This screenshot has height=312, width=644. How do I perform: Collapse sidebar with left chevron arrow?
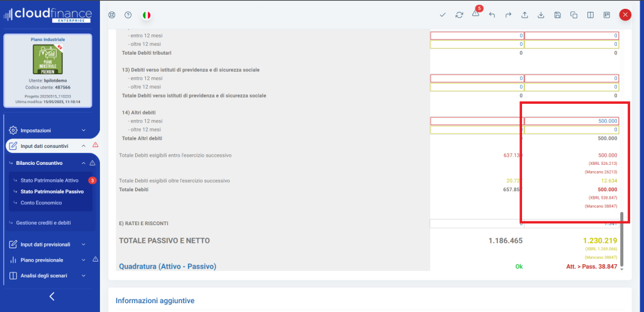[52, 296]
